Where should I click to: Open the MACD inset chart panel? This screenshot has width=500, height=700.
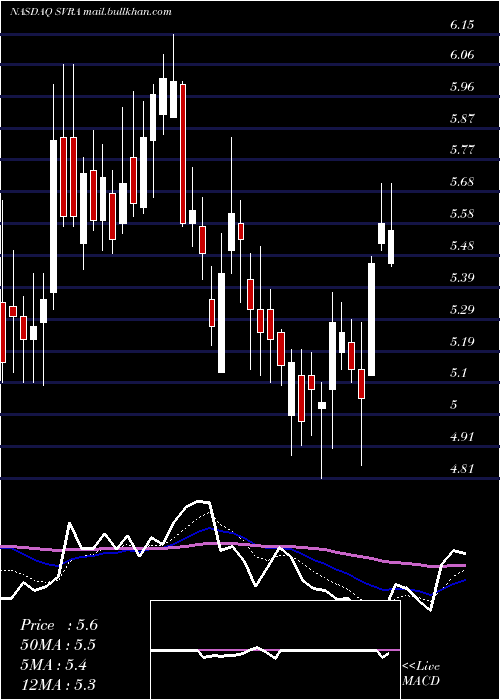click(x=275, y=650)
